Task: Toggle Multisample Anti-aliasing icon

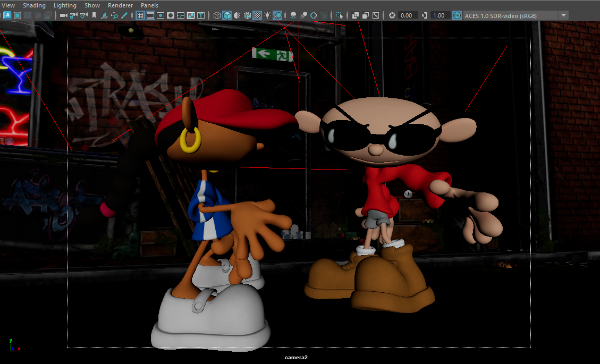Action: coord(314,15)
